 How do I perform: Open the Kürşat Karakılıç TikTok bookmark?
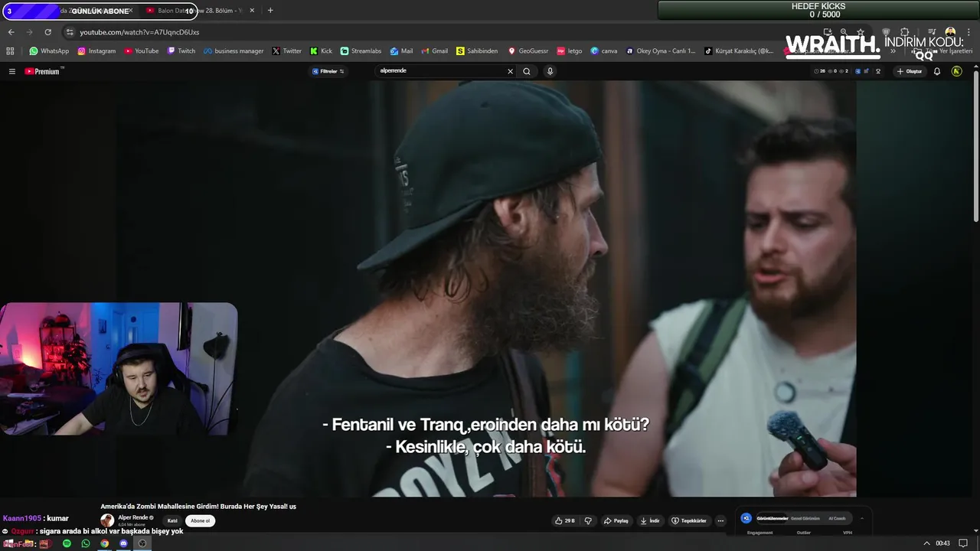740,51
